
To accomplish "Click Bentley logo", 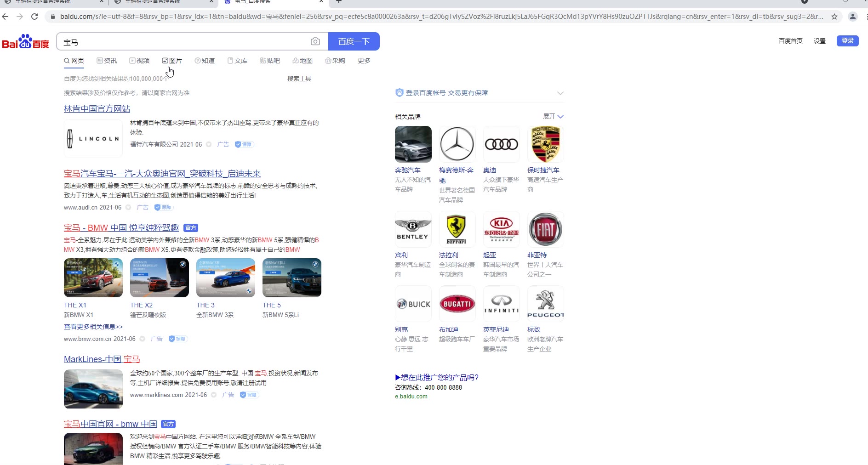I will coord(413,229).
